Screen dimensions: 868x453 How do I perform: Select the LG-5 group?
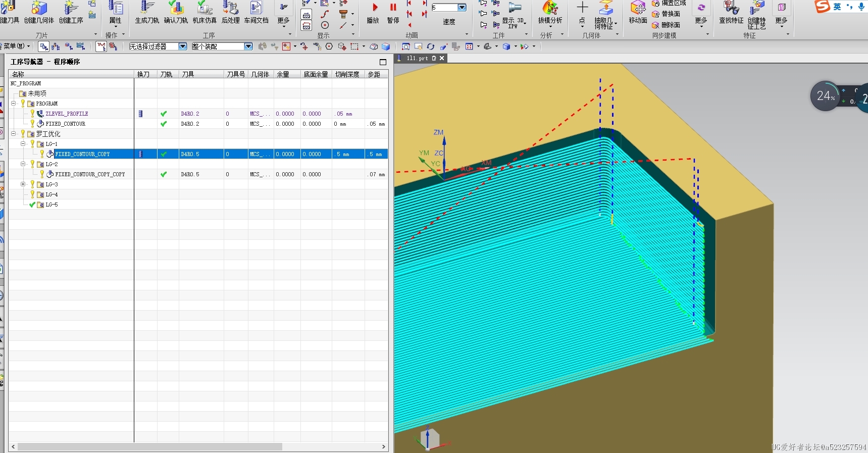point(52,205)
